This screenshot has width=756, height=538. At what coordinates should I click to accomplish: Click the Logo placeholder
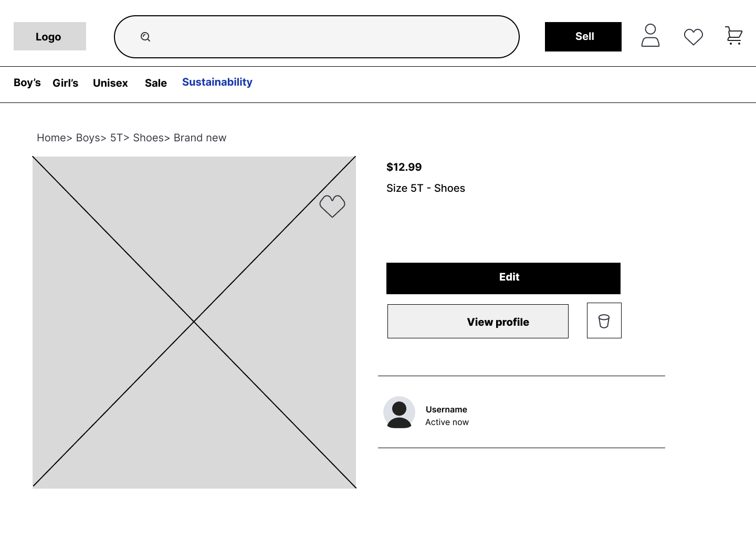50,36
